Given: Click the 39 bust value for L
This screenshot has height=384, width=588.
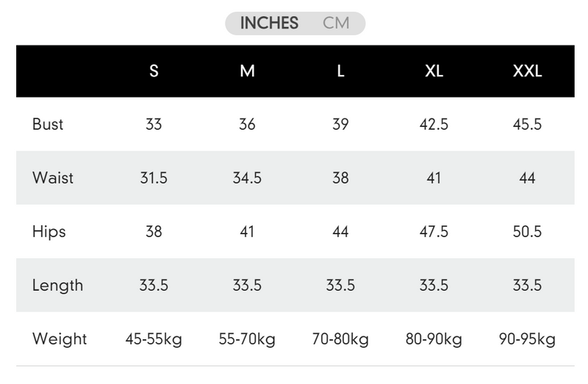Looking at the screenshot, I should point(340,124).
